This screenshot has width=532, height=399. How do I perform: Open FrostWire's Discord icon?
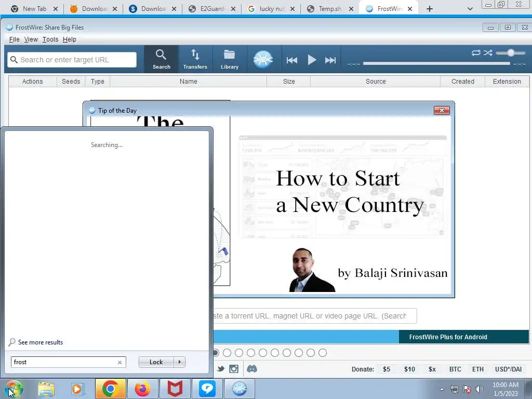252,369
